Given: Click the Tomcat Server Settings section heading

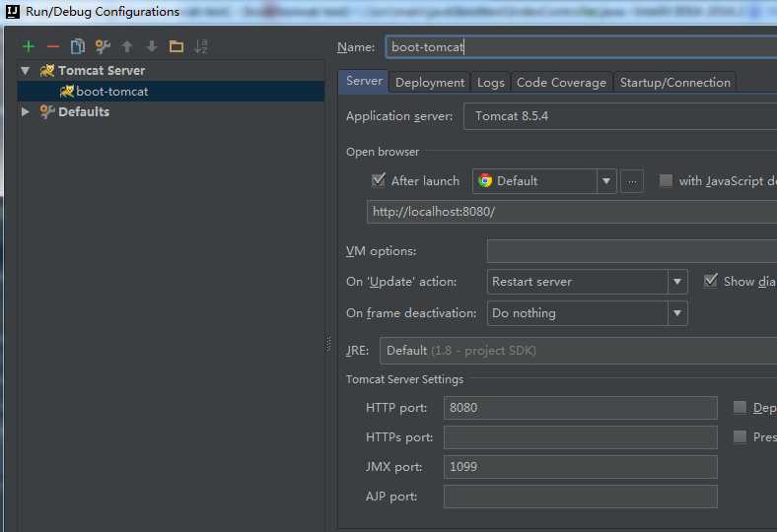Looking at the screenshot, I should tap(405, 379).
